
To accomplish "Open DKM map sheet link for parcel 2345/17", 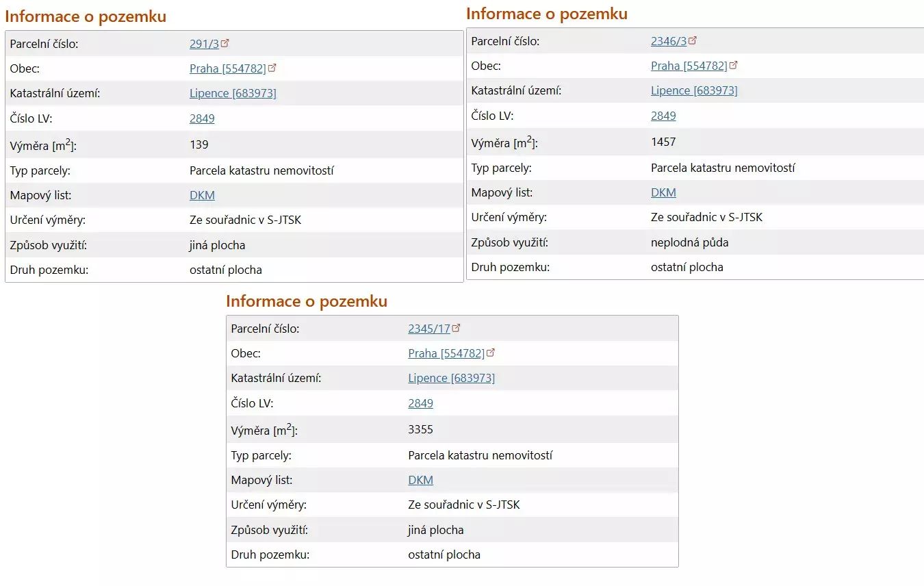I will click(x=420, y=480).
